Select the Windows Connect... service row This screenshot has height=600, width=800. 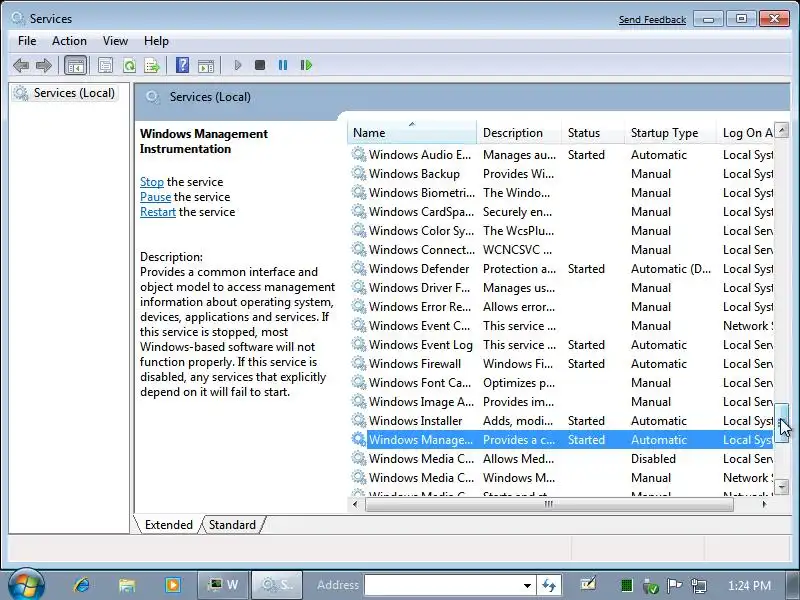coord(561,250)
